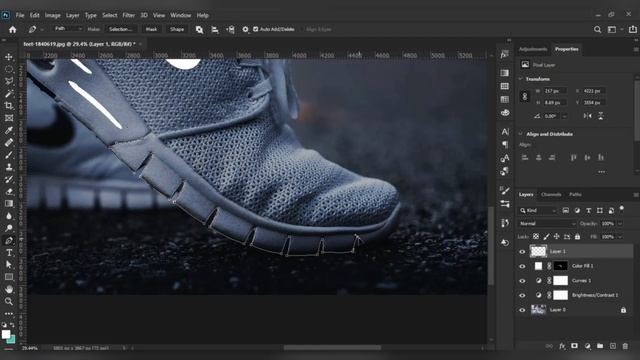Screen dimensions: 640x360
Task: Open the layer filter Kind dropdown
Action: (x=538, y=211)
